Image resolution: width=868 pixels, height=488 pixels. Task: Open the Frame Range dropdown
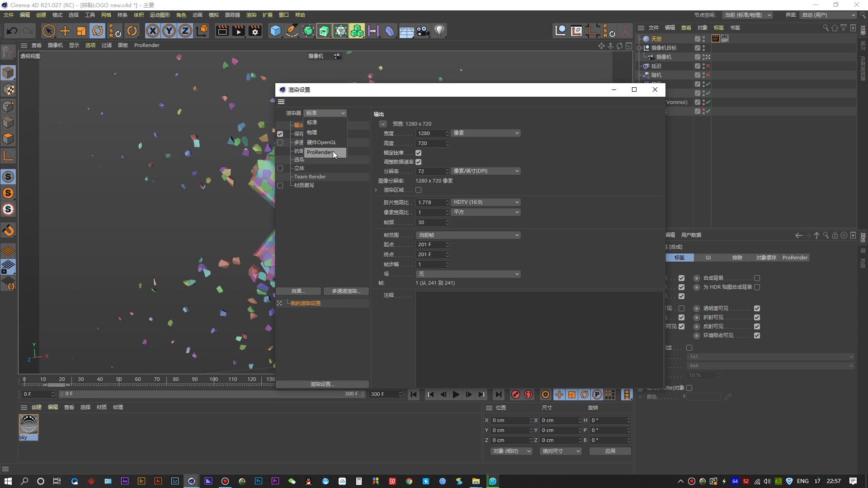click(468, 235)
